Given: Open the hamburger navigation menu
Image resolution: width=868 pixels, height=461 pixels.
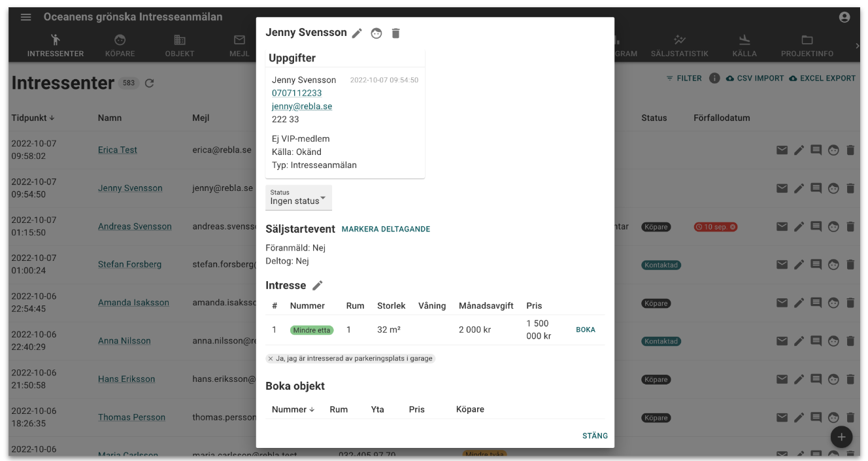Looking at the screenshot, I should coord(25,17).
